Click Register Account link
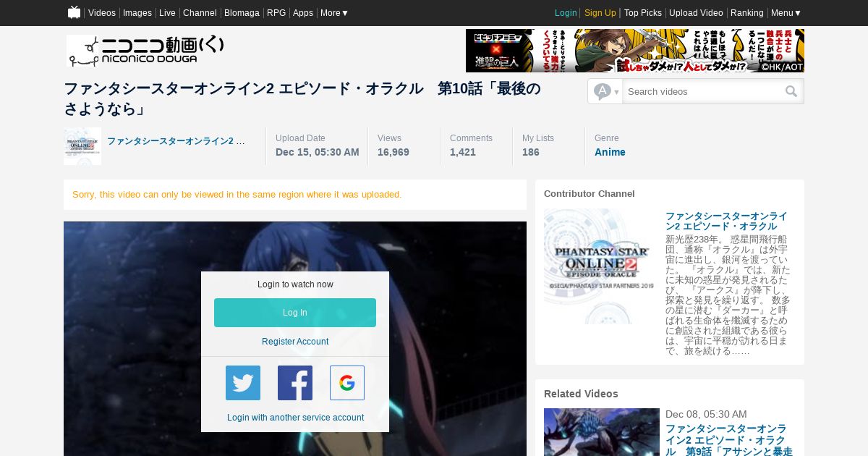868x456 pixels. [295, 342]
